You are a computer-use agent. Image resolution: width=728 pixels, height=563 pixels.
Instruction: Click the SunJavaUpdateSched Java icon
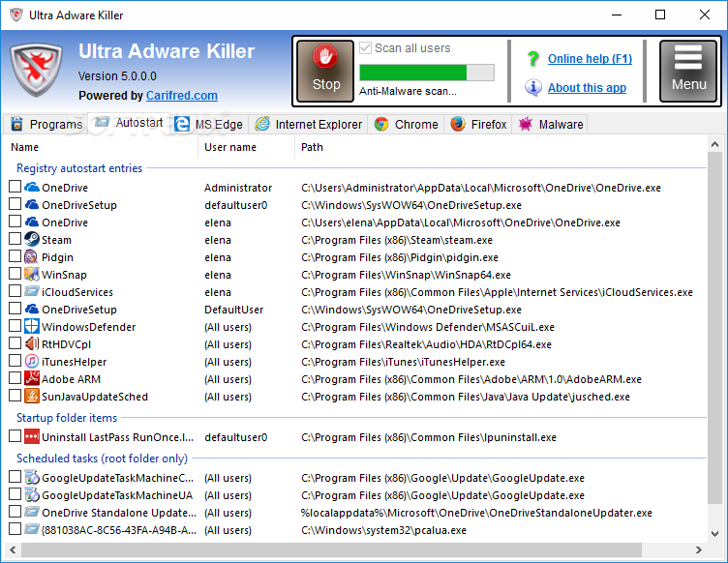(32, 396)
